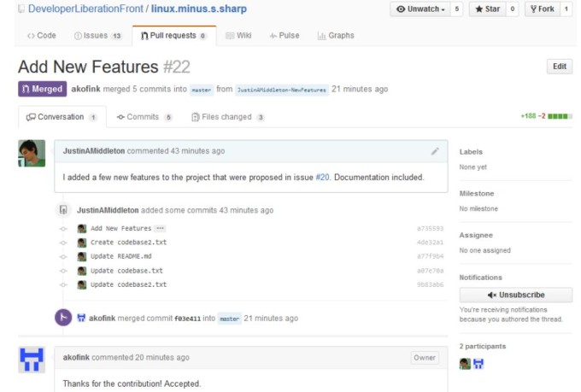Viewport: 581px width, 392px height.
Task: Click JustinAMiddleton in added commits line
Action: click(x=108, y=210)
